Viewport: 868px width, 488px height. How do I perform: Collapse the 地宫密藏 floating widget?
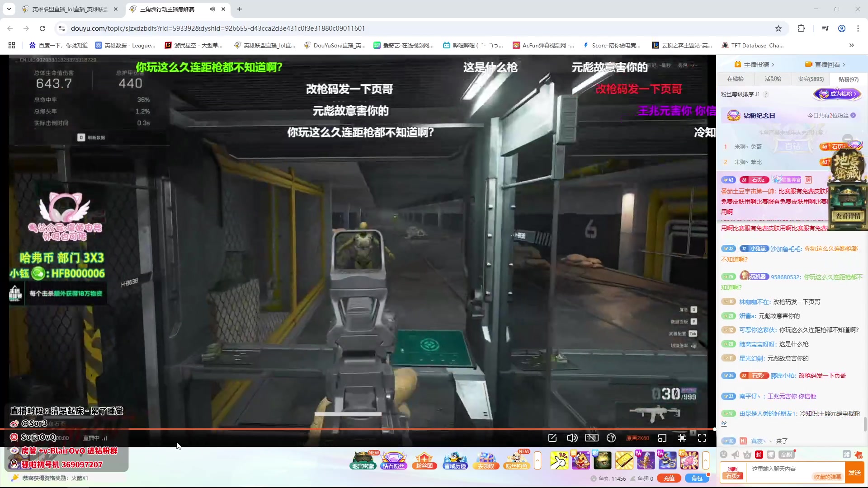(x=848, y=138)
